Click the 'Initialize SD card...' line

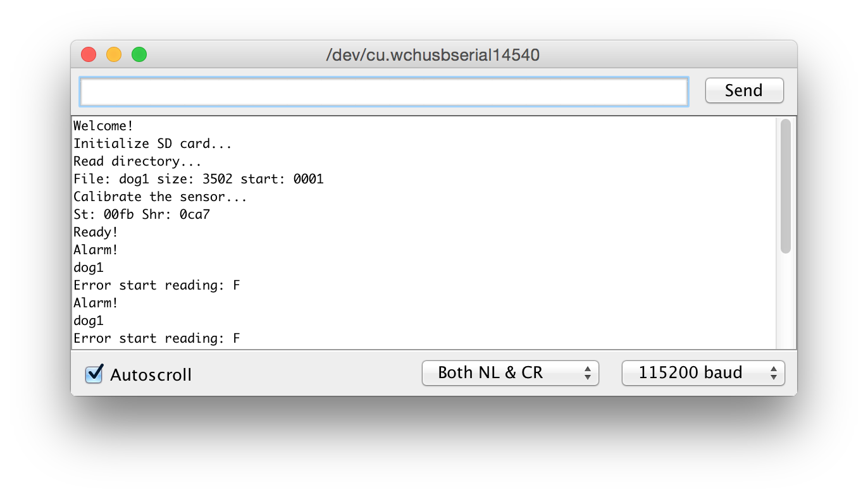pyautogui.click(x=152, y=144)
